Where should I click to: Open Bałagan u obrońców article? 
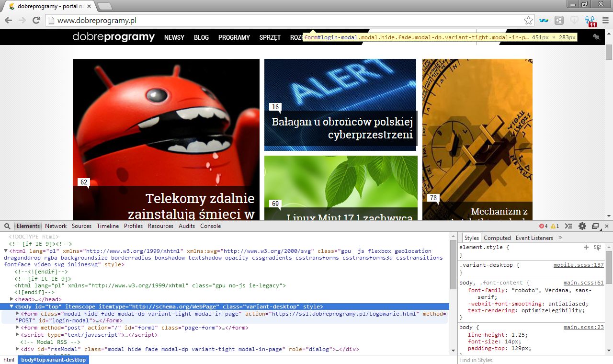point(342,128)
